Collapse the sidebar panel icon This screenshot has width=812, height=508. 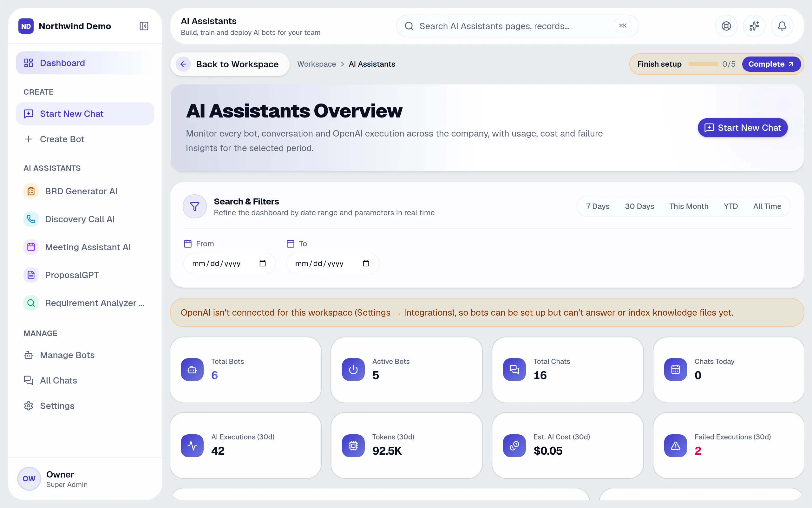click(144, 26)
